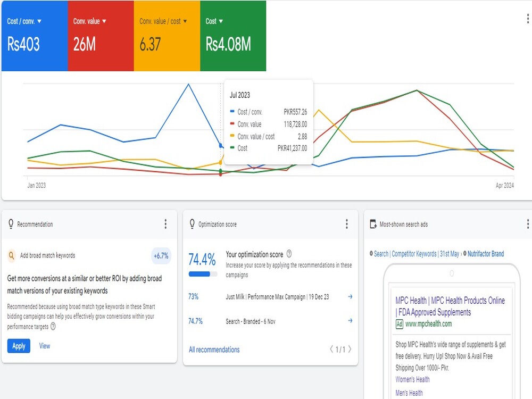Click the Ad badge in search ad preview

click(400, 324)
